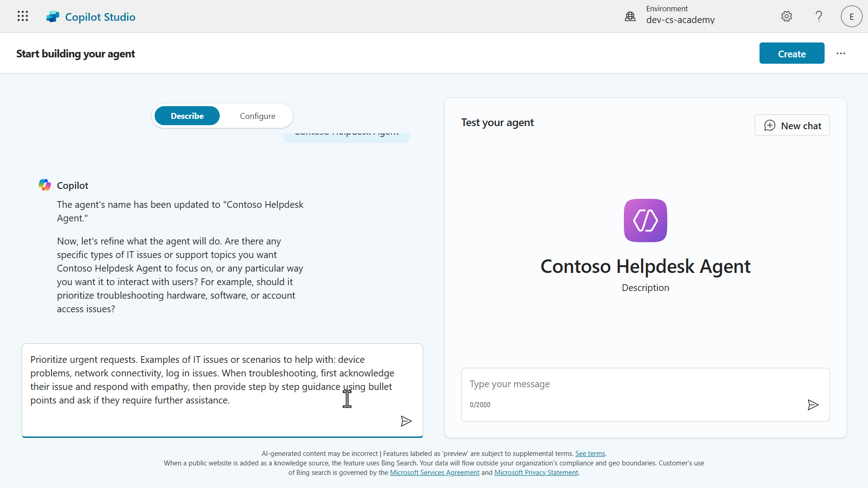Send the test chat message

[x=813, y=405]
